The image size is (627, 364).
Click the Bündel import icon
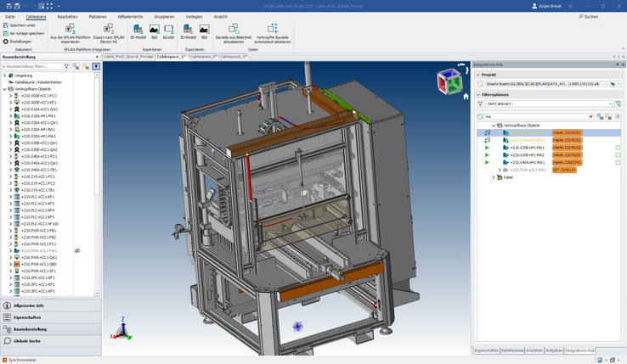point(168,29)
